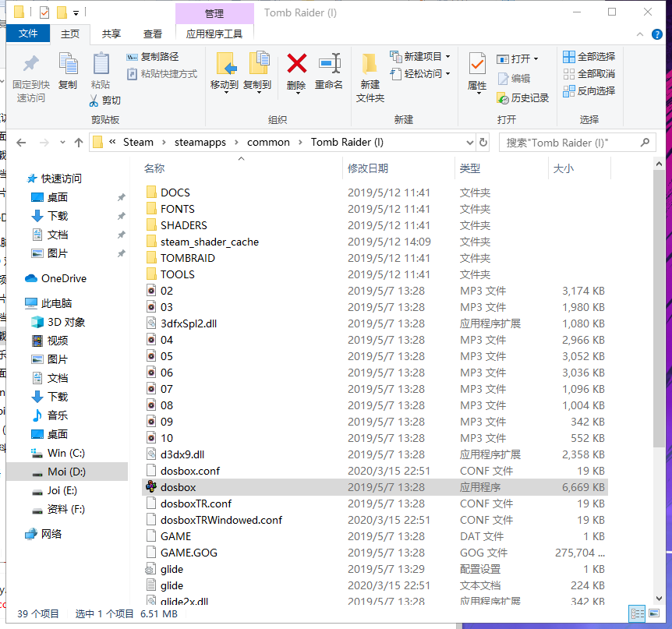Click the New folder icon
Screen dimensions: 672x629
370,64
